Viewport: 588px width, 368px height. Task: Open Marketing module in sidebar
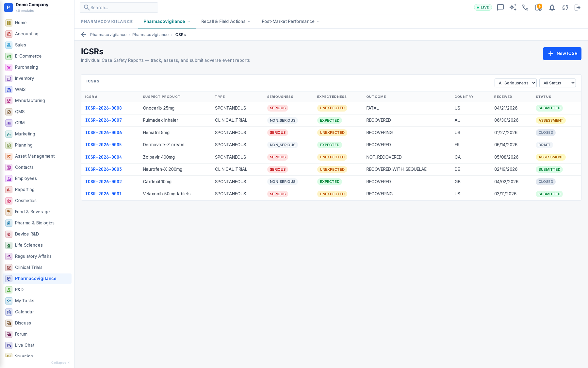point(37,134)
